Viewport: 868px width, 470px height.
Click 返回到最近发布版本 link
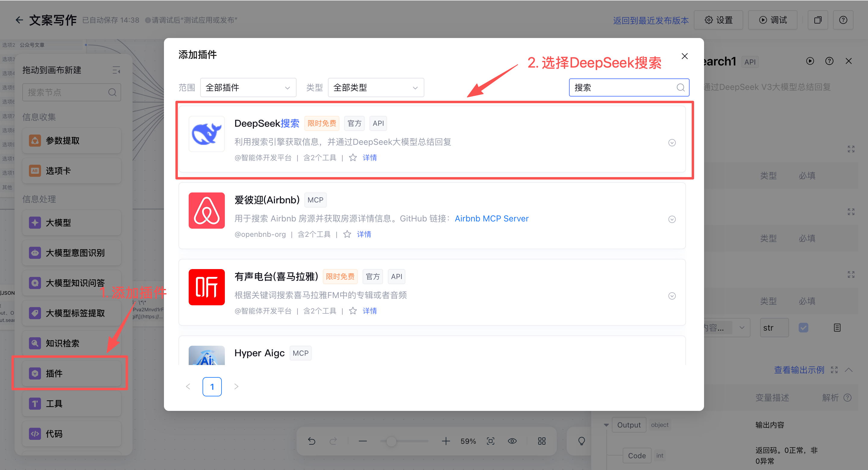[651, 20]
